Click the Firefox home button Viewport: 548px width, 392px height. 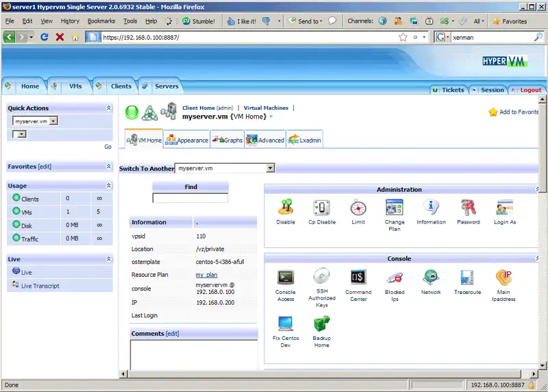pos(75,37)
